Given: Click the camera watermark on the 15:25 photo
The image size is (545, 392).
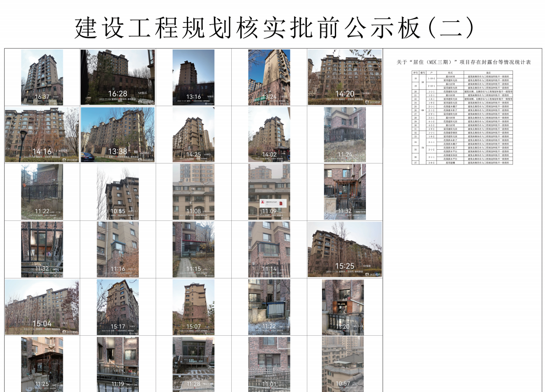Looking at the screenshot, I should coord(374,274).
